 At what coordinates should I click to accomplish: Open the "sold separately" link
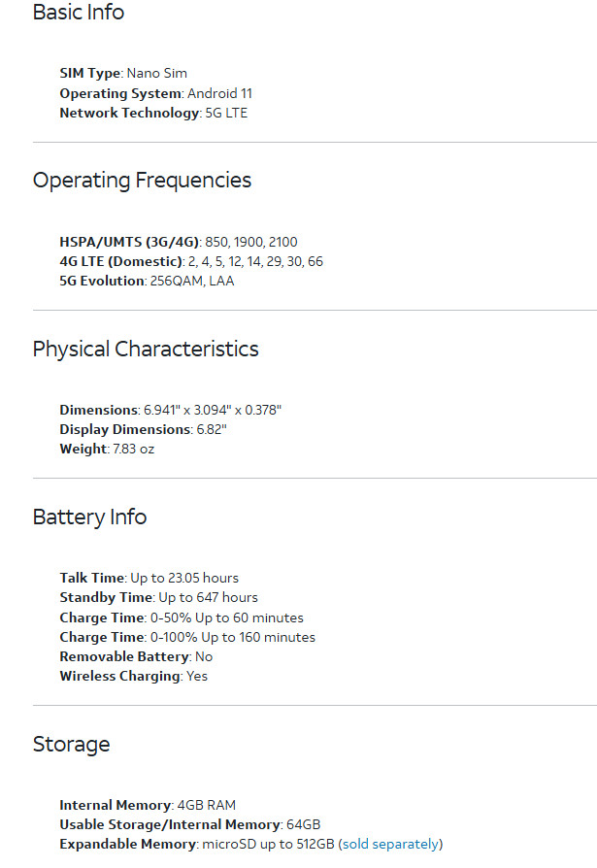[x=390, y=844]
